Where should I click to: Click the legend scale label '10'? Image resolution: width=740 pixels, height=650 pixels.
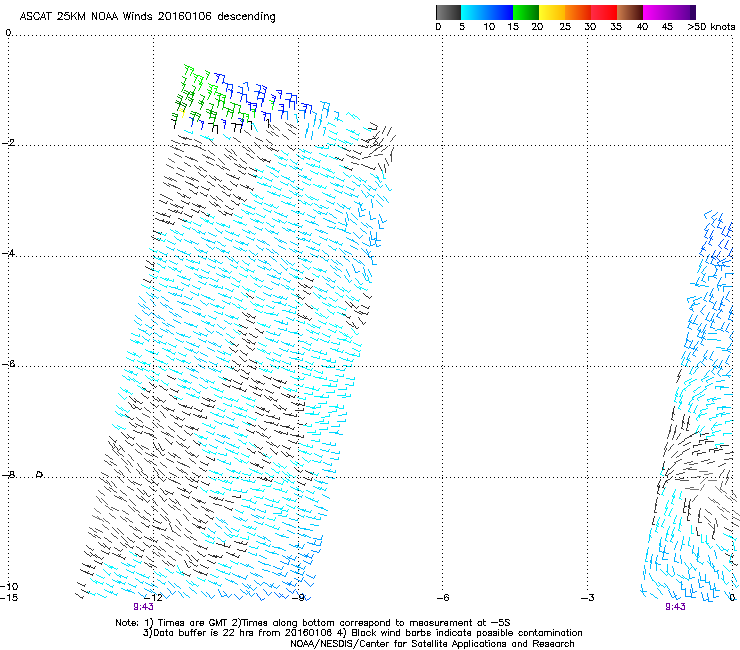coord(489,27)
